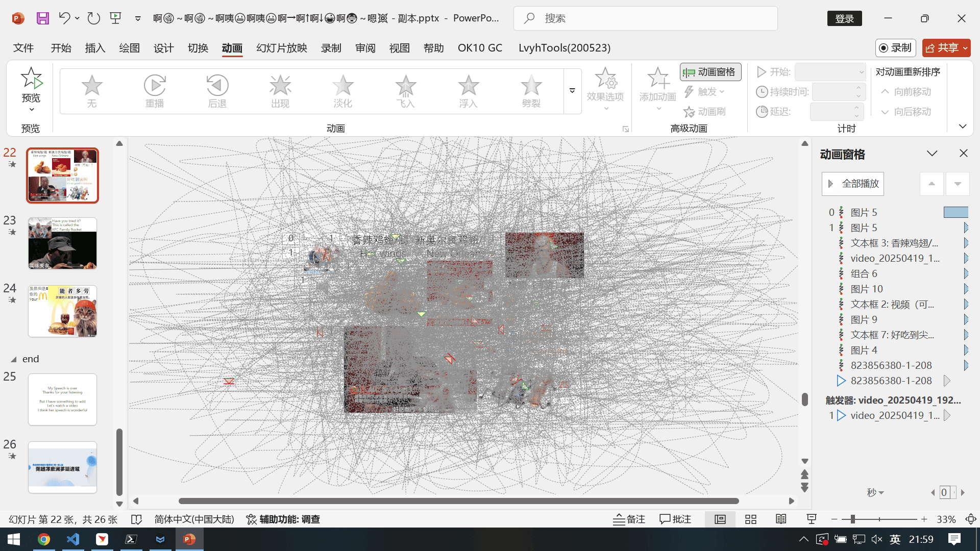
Task: Click the Add Animation star icon
Action: [x=657, y=79]
